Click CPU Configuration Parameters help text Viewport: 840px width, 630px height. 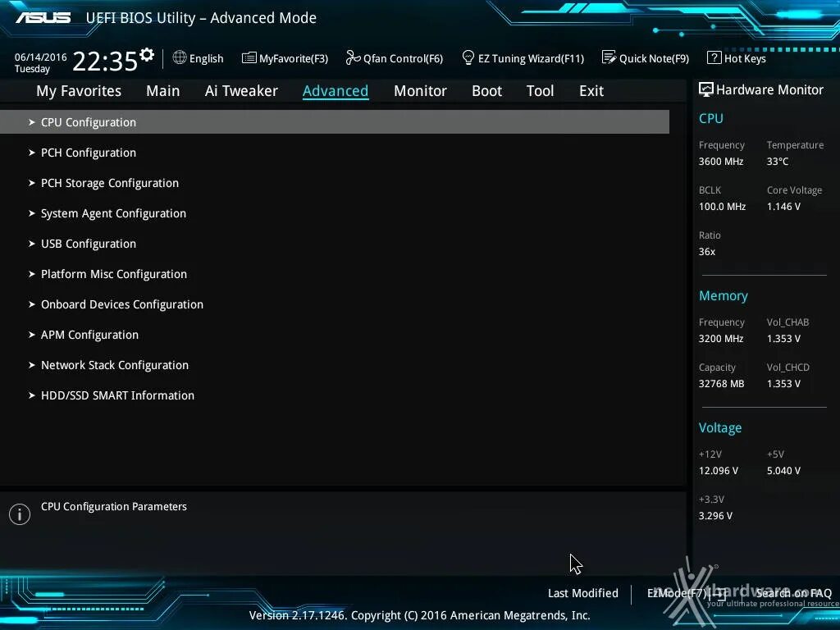pos(113,507)
